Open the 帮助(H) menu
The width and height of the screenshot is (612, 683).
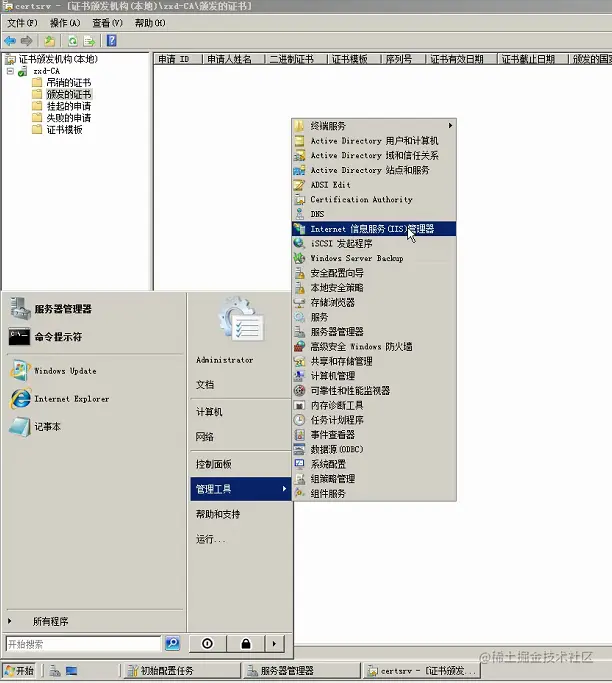(x=150, y=23)
